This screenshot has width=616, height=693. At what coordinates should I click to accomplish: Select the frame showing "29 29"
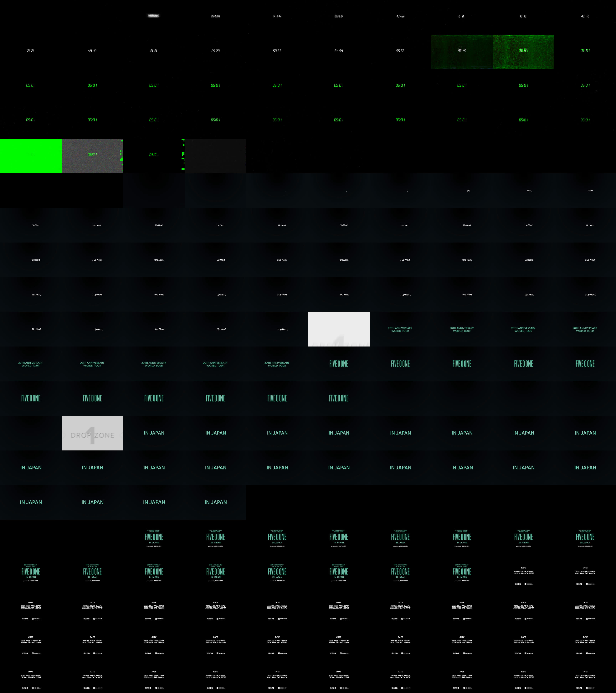click(x=216, y=52)
